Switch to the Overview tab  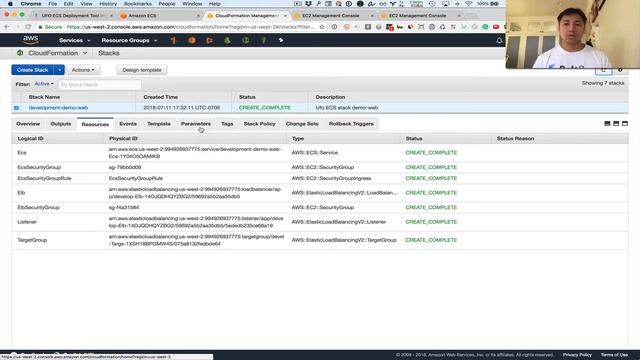tap(28, 124)
